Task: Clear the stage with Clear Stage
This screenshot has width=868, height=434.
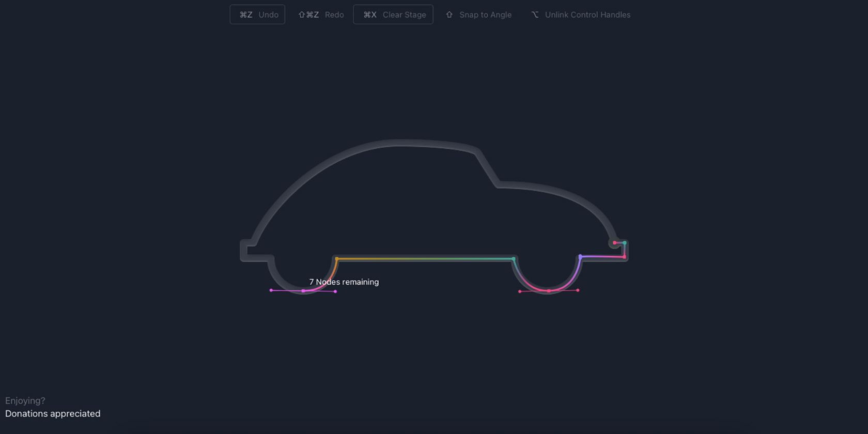Action: (393, 14)
